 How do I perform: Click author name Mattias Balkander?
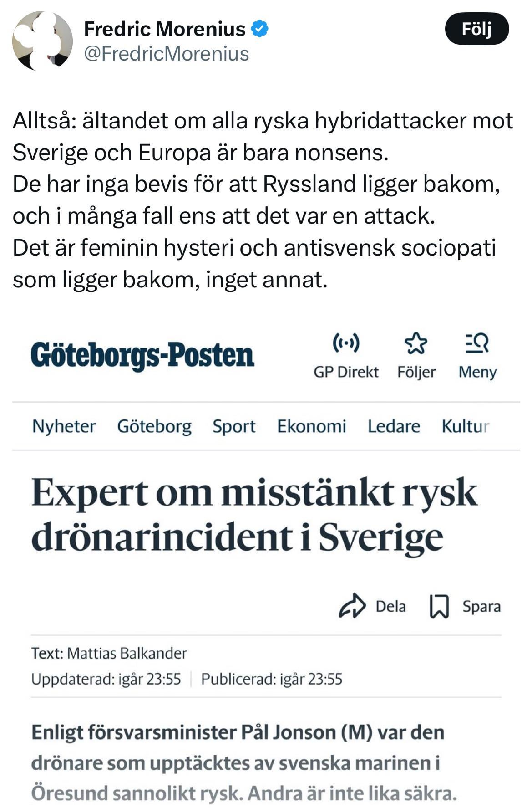(127, 653)
